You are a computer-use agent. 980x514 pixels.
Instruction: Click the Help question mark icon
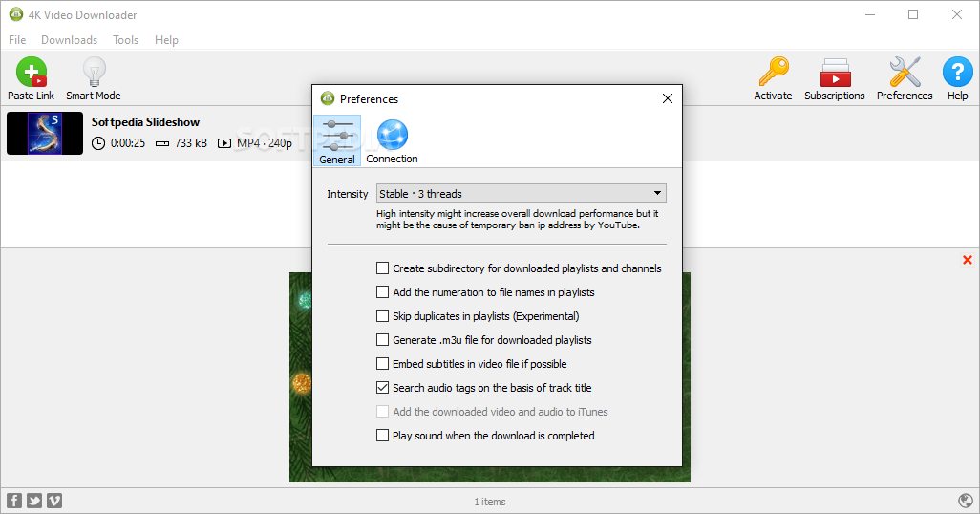[957, 72]
